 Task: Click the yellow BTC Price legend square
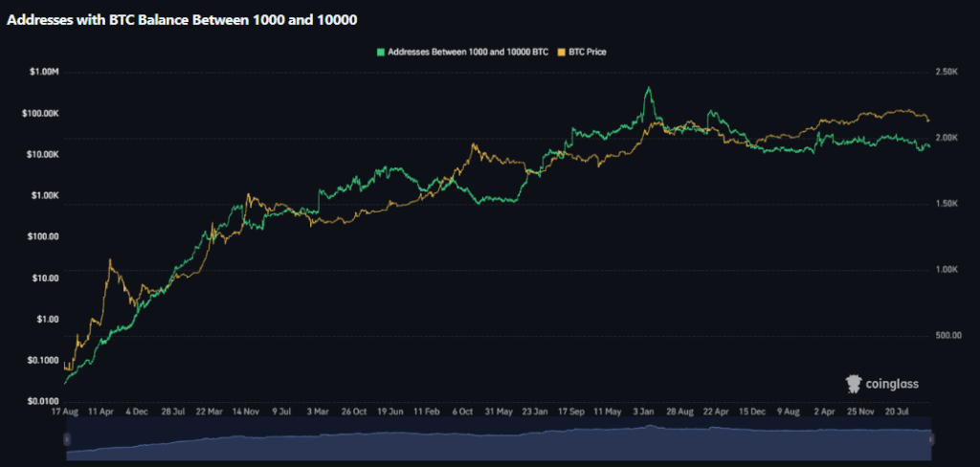[x=562, y=52]
